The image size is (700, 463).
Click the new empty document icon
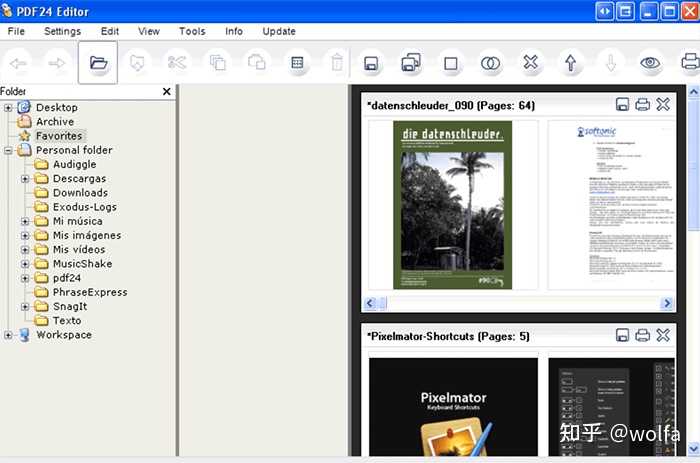click(x=450, y=63)
